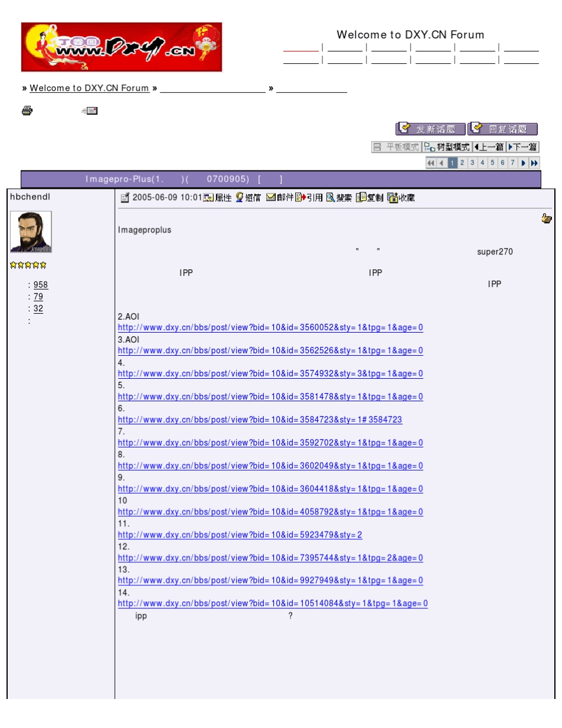Open 属性 properties of the post

218,198
